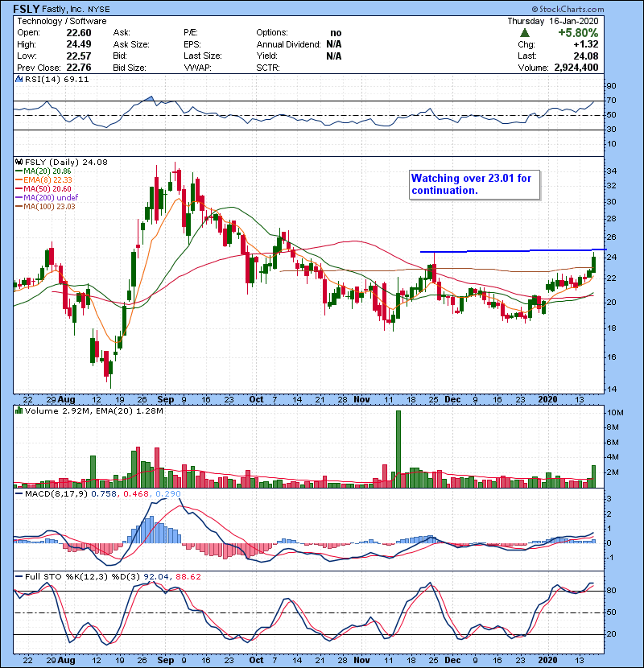Click the Nov label on the bottom date axis

361,660
